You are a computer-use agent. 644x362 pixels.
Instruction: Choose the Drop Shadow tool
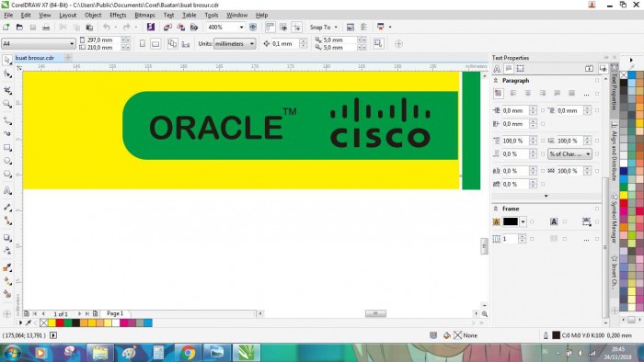tap(7, 237)
